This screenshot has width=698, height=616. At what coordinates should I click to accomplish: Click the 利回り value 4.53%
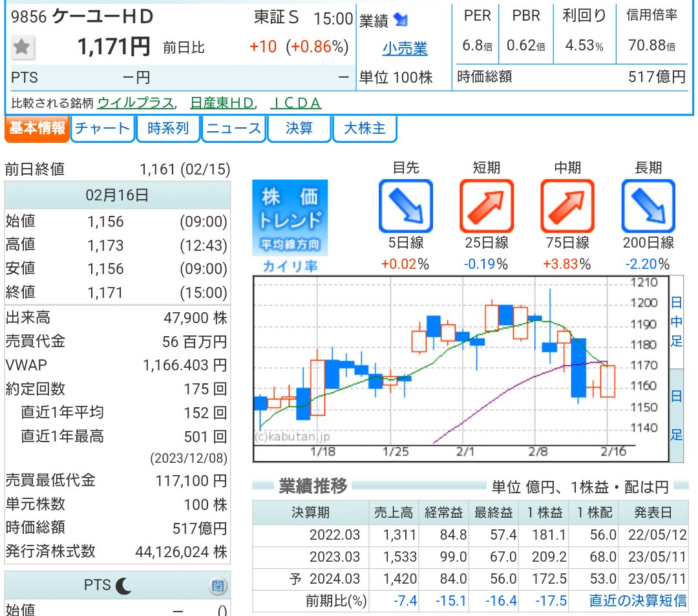[x=584, y=45]
